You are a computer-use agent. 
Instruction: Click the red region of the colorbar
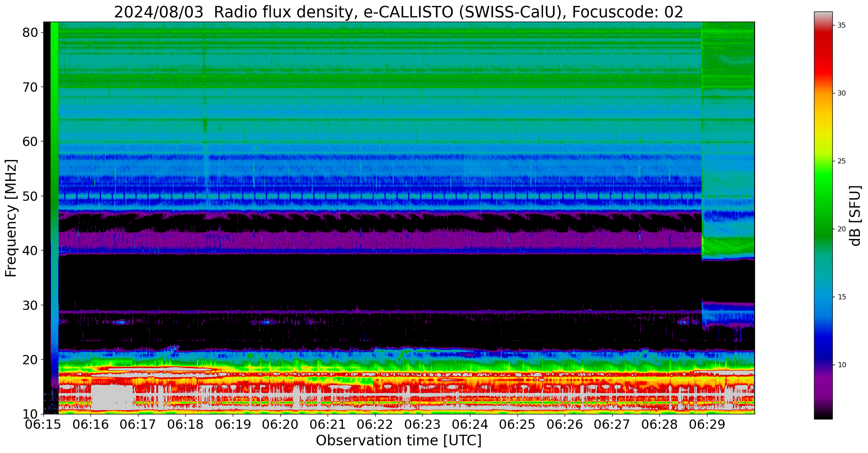point(823,55)
